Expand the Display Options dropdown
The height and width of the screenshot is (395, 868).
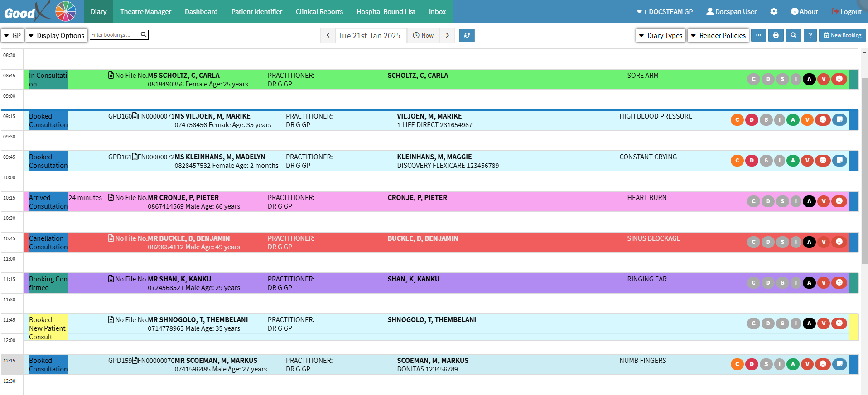[x=56, y=35]
